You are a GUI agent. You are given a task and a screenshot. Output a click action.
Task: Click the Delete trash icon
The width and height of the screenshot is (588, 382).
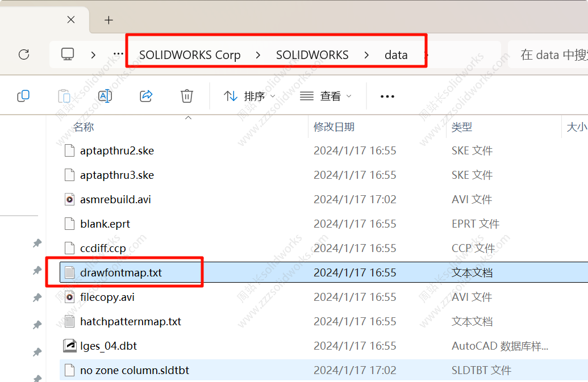pos(187,96)
